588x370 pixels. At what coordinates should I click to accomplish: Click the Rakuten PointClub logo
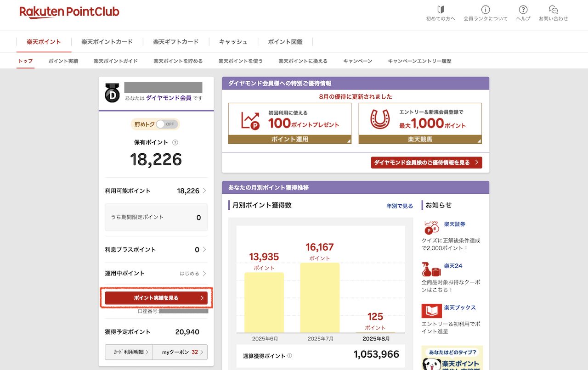69,12
